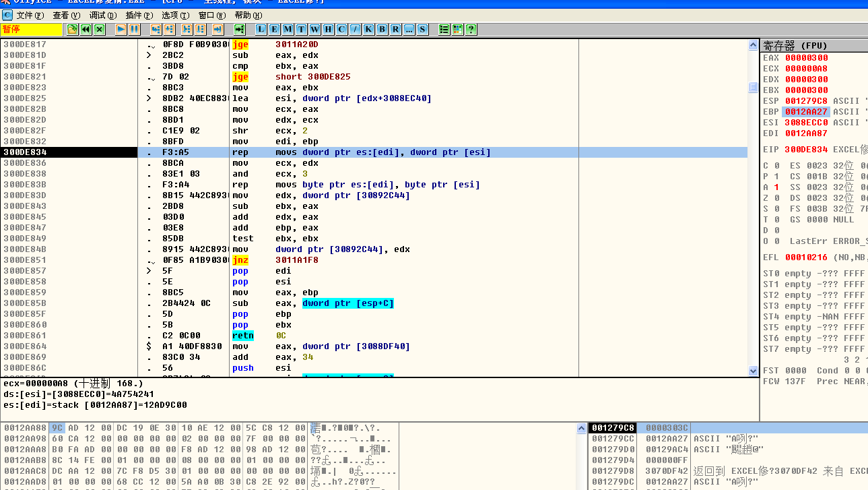Select the jge 3011A20D instruction
The width and height of the screenshot is (868, 490).
(275, 44)
